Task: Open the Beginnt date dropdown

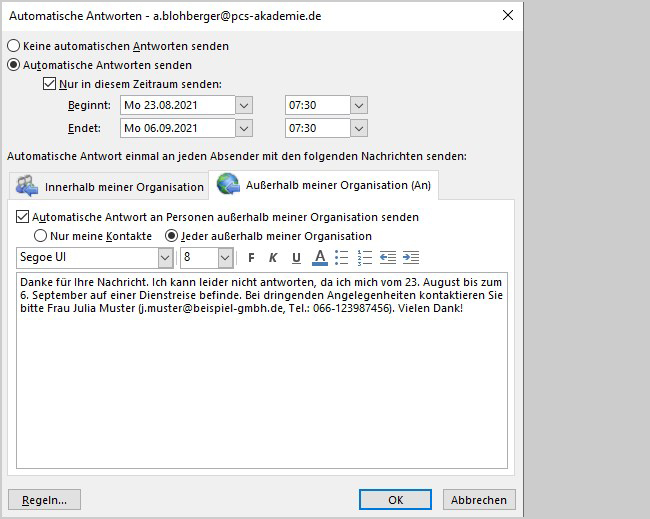Action: click(x=244, y=105)
